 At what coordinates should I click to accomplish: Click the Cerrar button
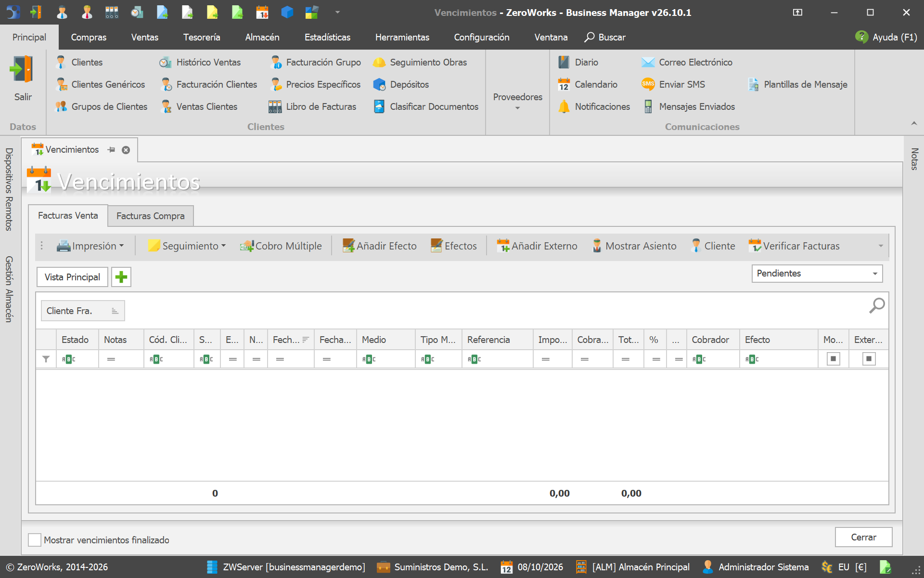tap(863, 537)
